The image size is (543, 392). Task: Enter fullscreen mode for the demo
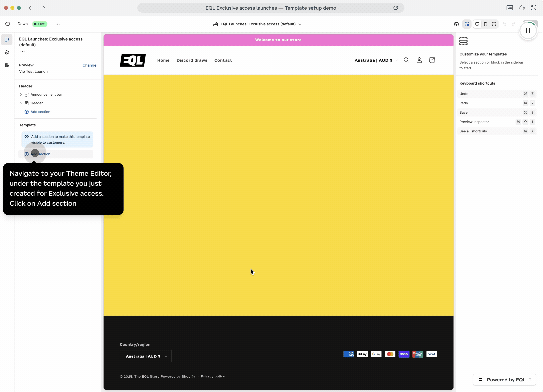534,8
